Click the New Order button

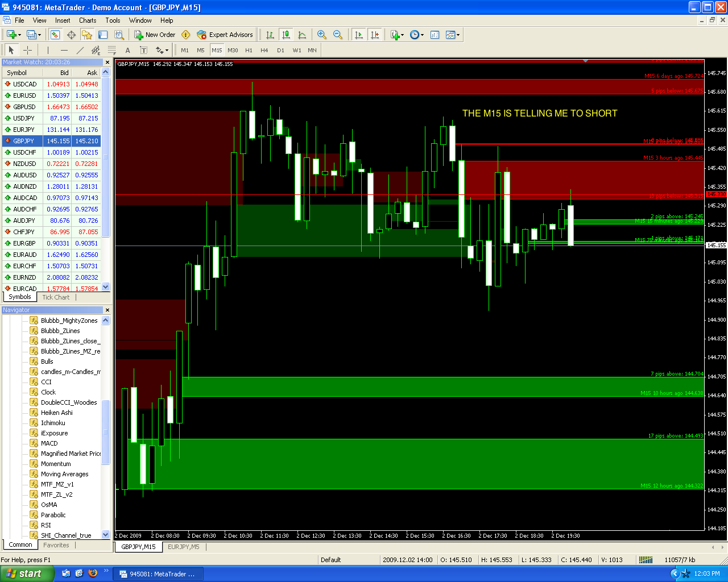[x=155, y=35]
